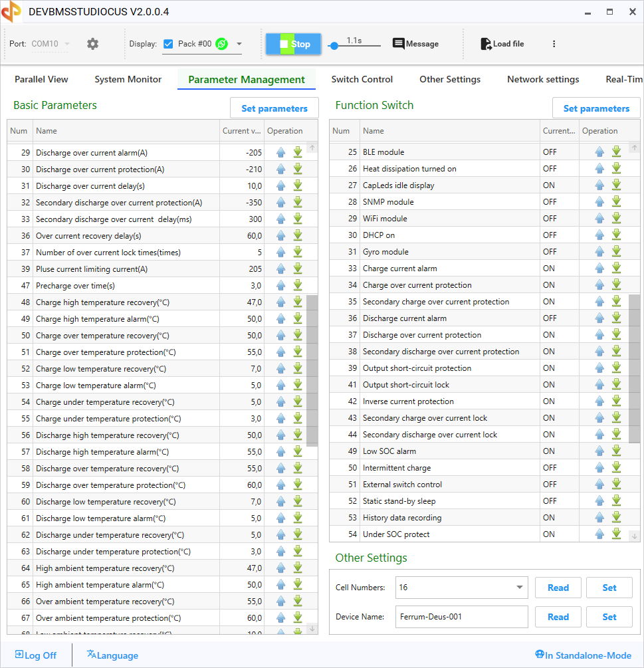Click blue read arrow for Precharge over time
This screenshot has height=668, width=644.
[x=281, y=285]
